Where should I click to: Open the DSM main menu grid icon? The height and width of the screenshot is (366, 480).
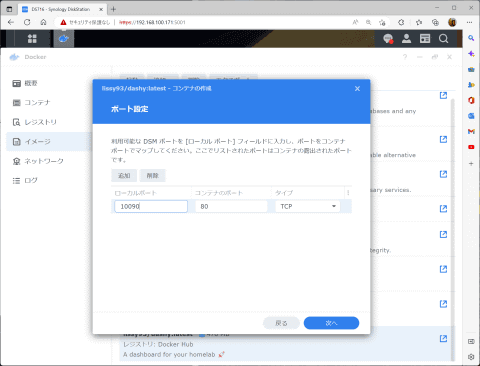point(32,39)
